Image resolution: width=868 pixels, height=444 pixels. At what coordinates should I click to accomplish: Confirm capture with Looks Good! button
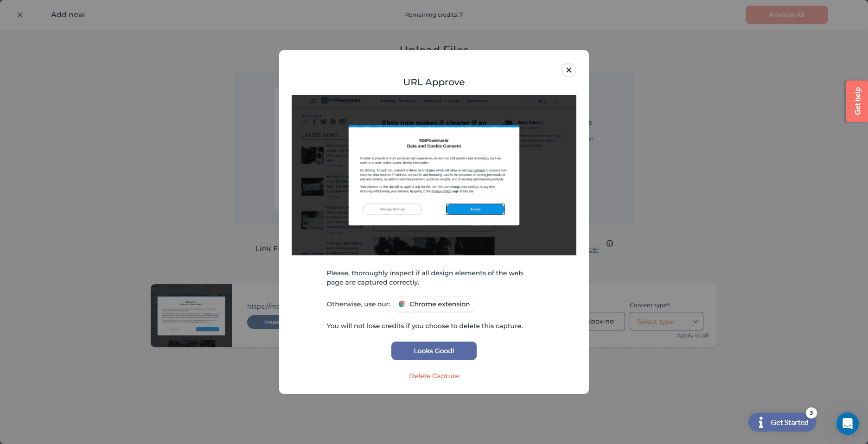[x=434, y=351]
